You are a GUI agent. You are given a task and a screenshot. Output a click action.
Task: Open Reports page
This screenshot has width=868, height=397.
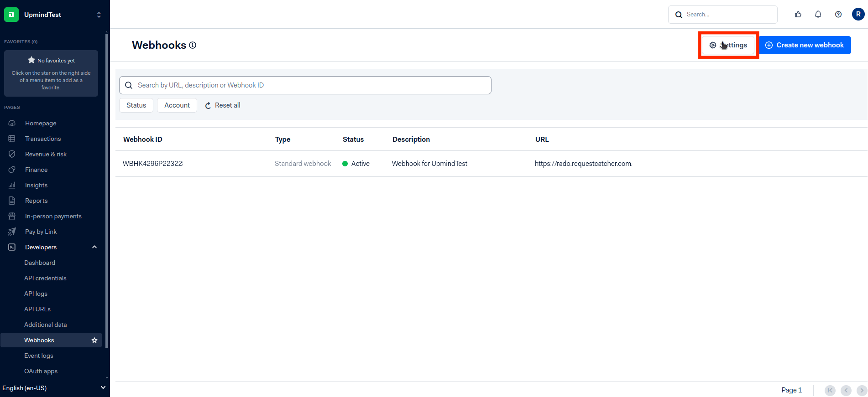click(36, 201)
